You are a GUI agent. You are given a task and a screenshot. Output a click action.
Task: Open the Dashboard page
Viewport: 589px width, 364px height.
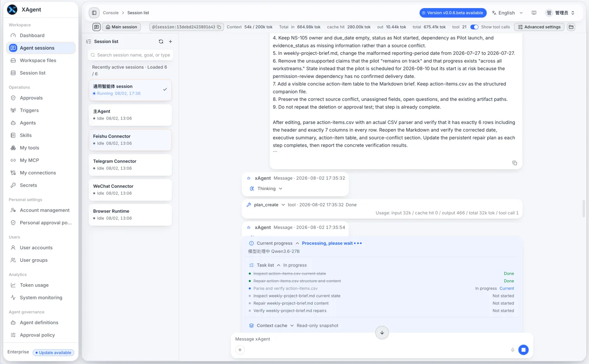tap(41, 35)
